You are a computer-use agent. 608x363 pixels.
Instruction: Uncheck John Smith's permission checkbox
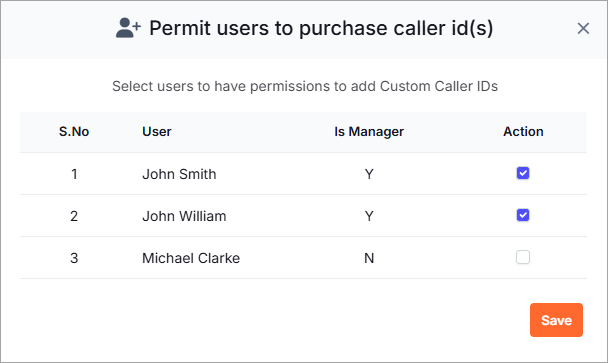point(523,173)
